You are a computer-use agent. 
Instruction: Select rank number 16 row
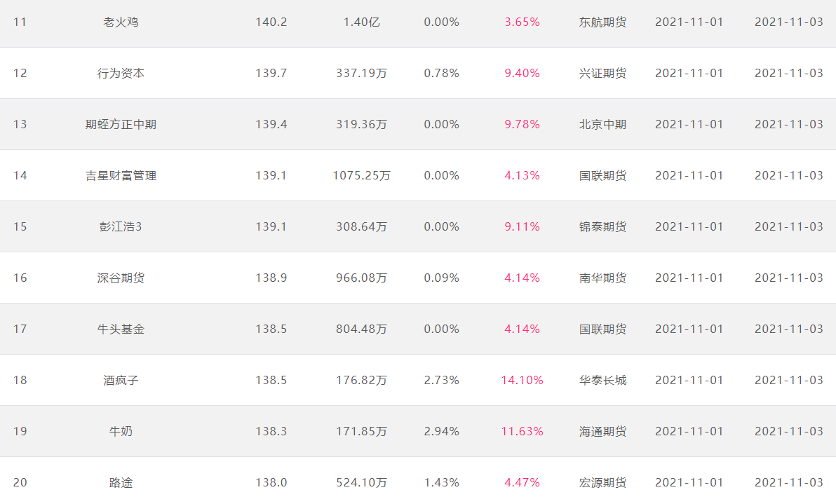[x=20, y=278]
